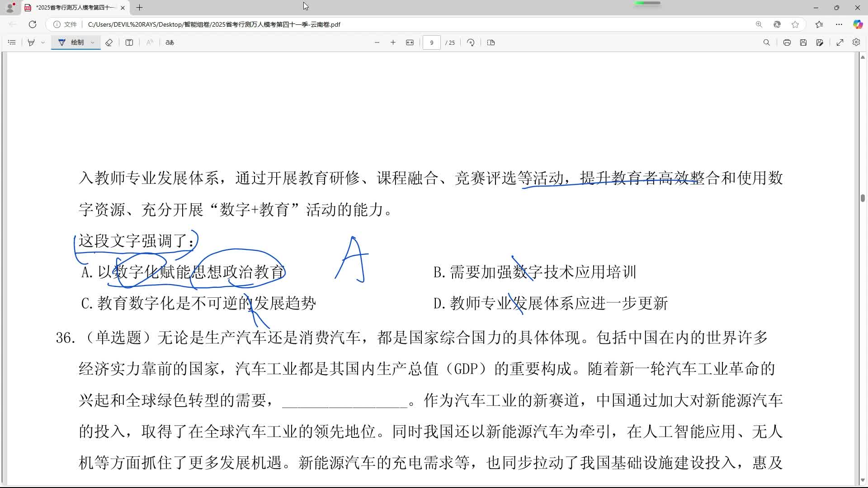
Task: Open the draw pen options dropdown arrow
Action: pos(93,42)
